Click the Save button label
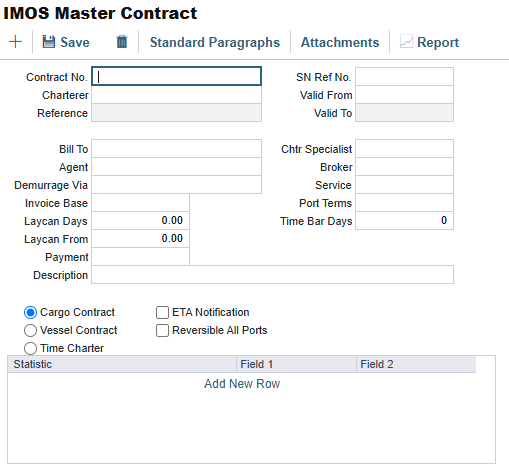509x470 pixels. coord(75,42)
